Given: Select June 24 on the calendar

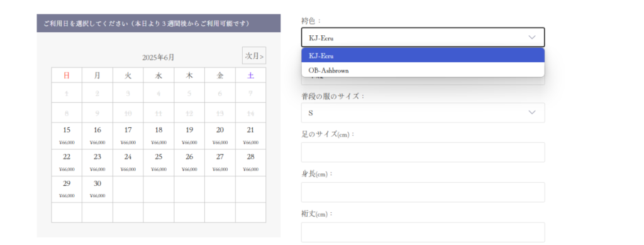Looking at the screenshot, I should coord(128,162).
